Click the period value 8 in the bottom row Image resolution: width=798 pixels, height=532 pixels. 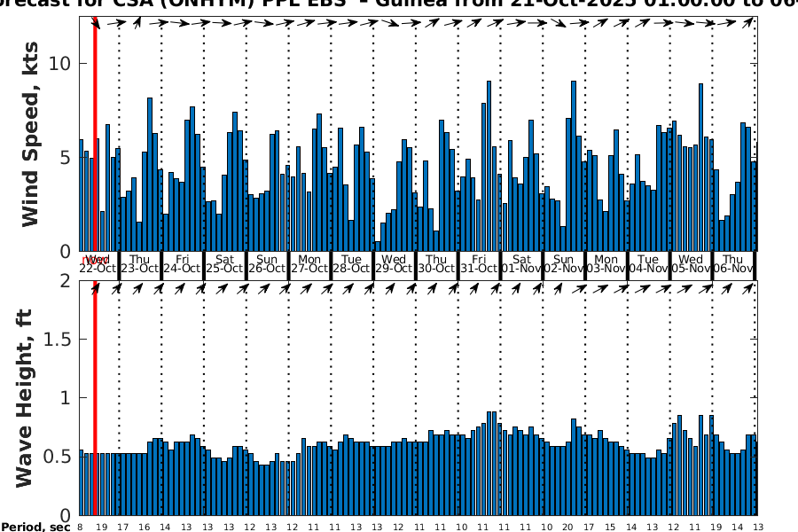click(80, 527)
